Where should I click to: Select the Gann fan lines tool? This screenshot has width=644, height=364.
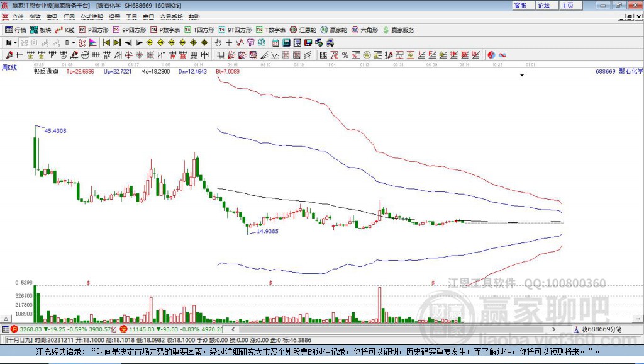[231, 55]
